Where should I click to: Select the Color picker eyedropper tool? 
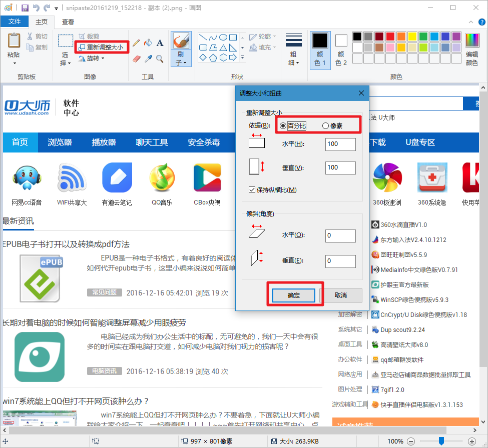pyautogui.click(x=148, y=58)
